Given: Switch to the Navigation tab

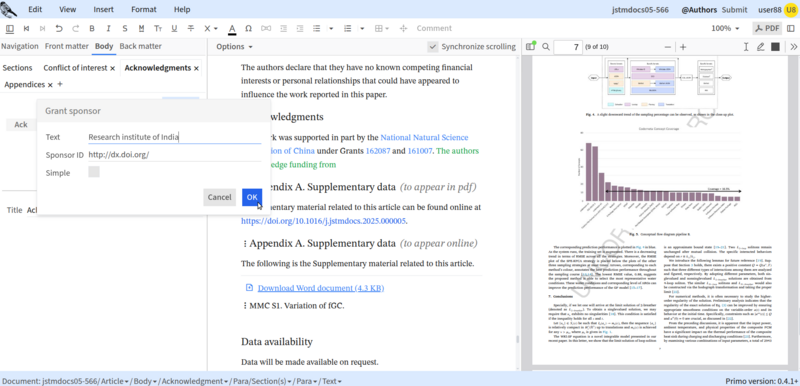Looking at the screenshot, I should pos(19,46).
